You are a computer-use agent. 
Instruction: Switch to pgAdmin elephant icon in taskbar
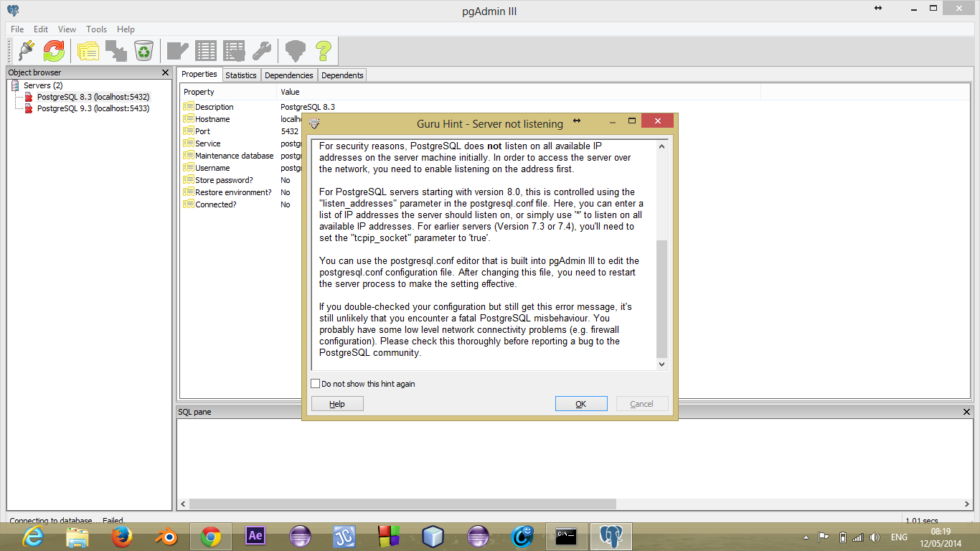click(611, 536)
